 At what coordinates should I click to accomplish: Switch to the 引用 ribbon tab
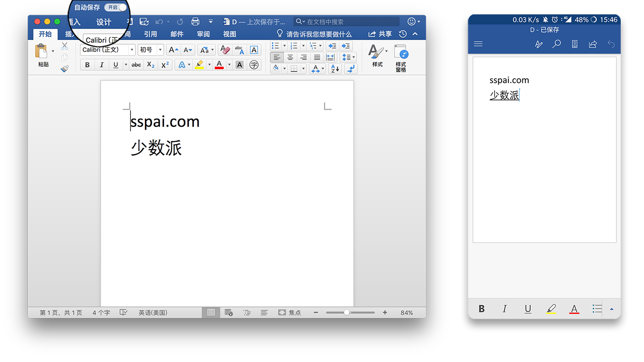(150, 34)
